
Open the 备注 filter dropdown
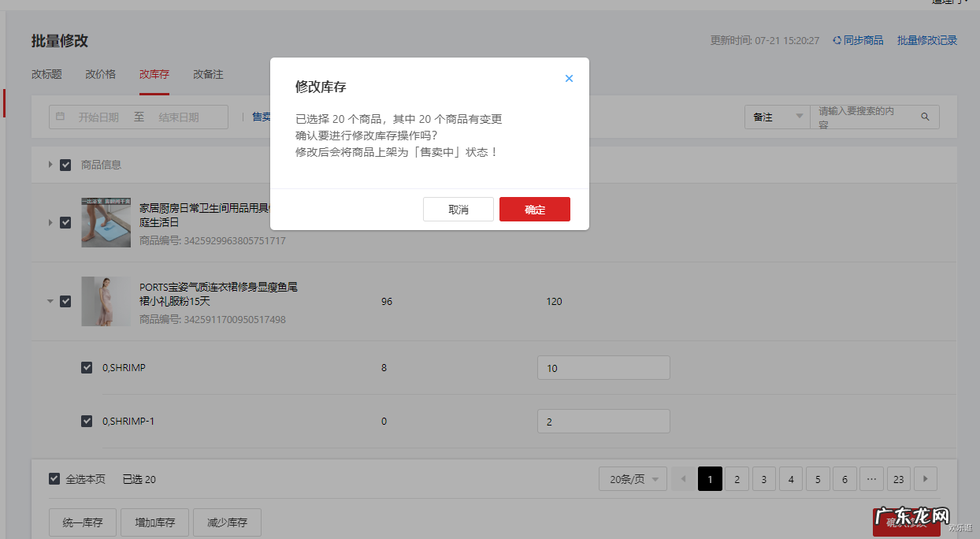[x=778, y=116]
